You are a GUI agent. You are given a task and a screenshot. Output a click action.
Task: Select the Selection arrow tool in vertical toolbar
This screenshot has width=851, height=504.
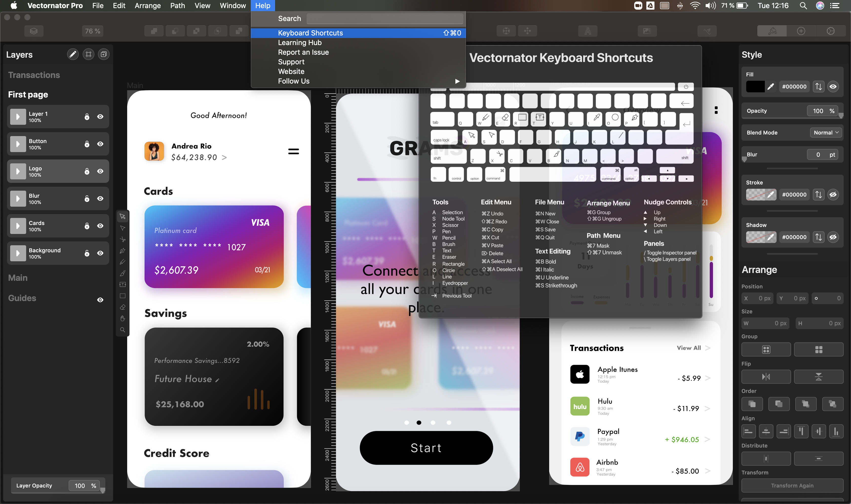click(x=123, y=216)
